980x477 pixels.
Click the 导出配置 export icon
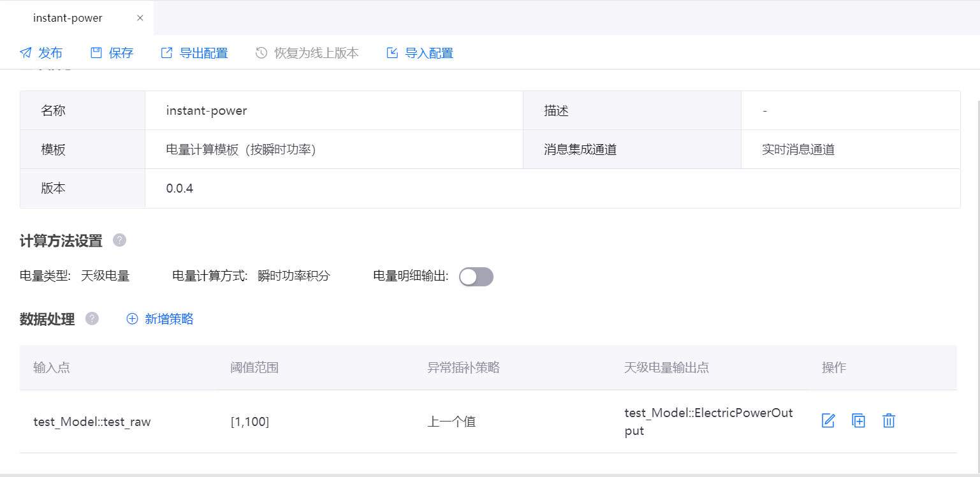[166, 53]
